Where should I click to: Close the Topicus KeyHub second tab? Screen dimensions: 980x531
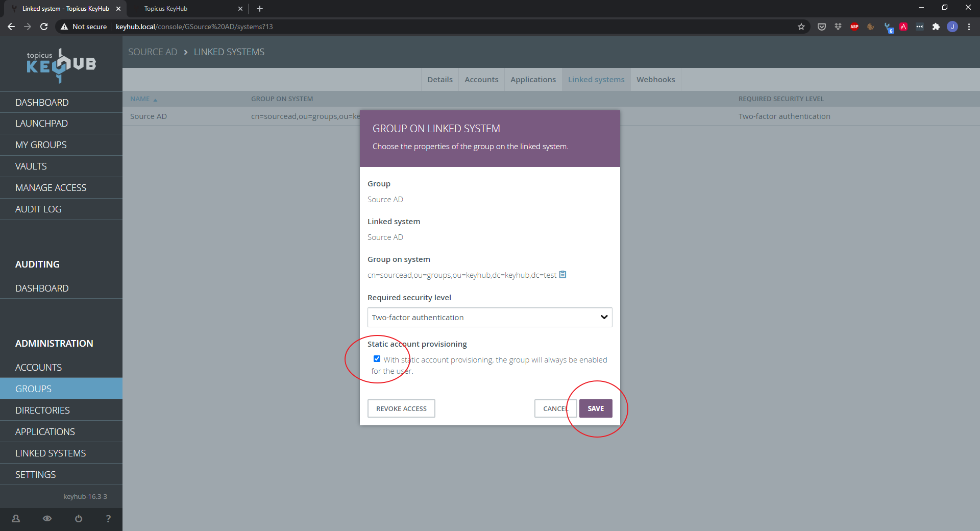tap(240, 9)
